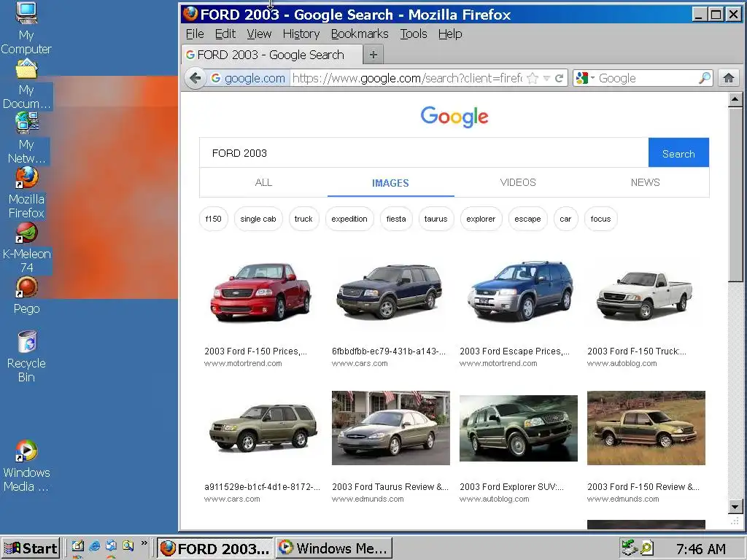Bookmark this page with the star icon

(x=533, y=78)
